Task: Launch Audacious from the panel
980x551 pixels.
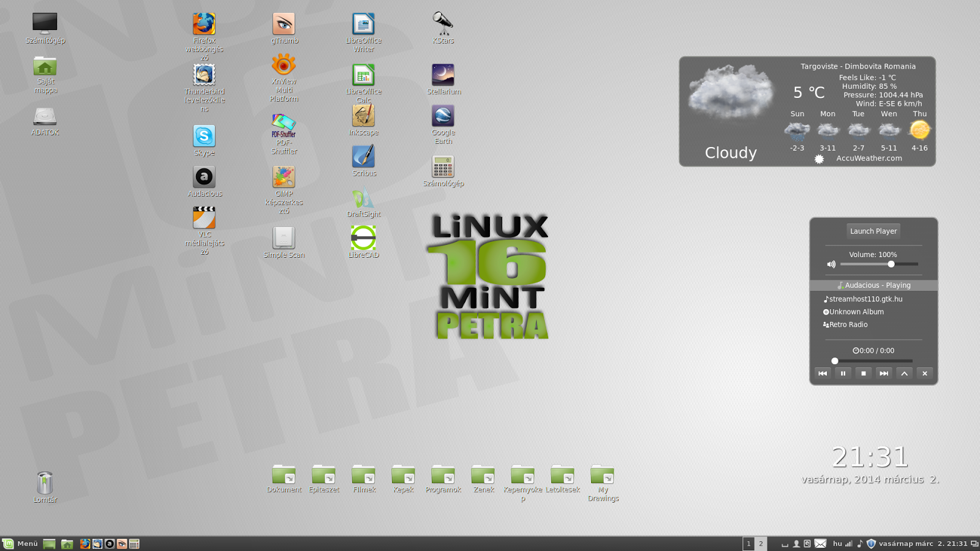Action: coord(110,544)
